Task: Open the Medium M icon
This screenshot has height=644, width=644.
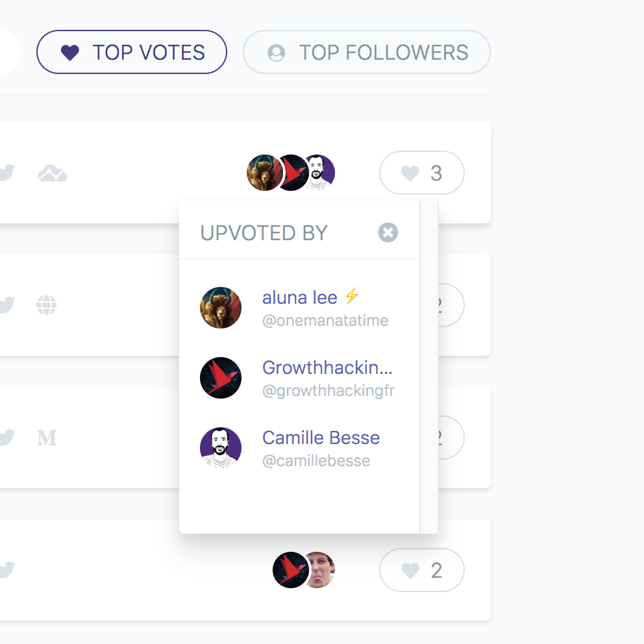Action: pos(47,438)
